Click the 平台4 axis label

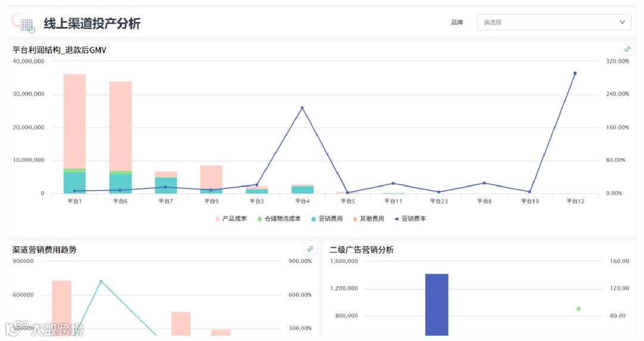[x=302, y=201]
